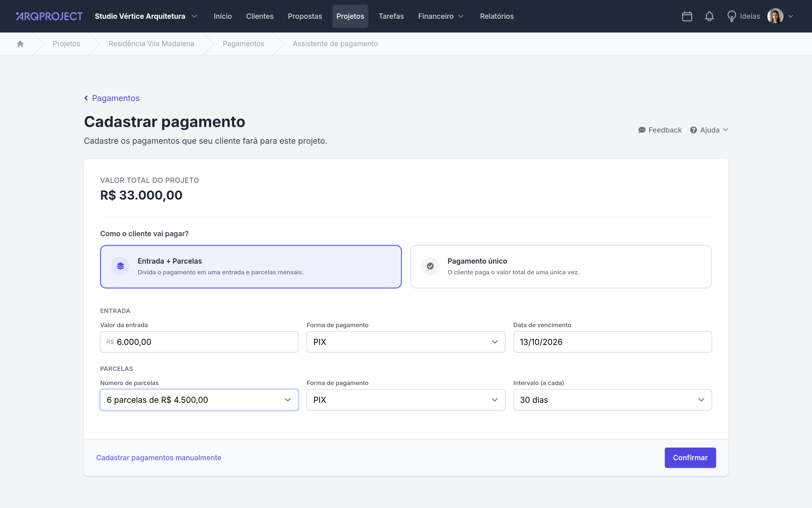Expand the Ajuda dropdown chevron
This screenshot has height=508, width=812.
725,130
